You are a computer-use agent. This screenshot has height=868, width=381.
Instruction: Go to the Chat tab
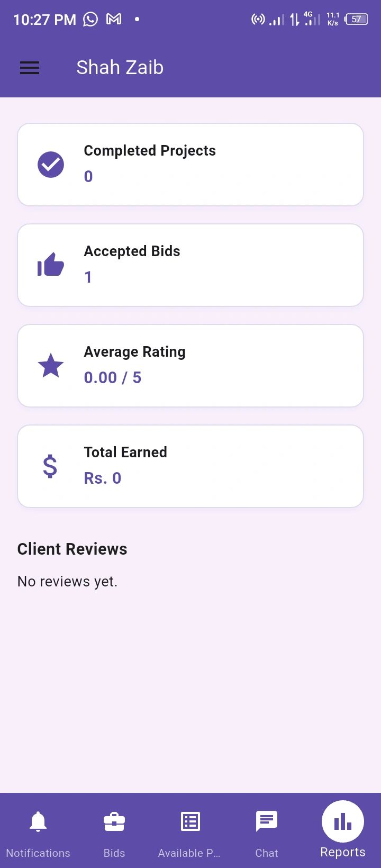(x=266, y=829)
